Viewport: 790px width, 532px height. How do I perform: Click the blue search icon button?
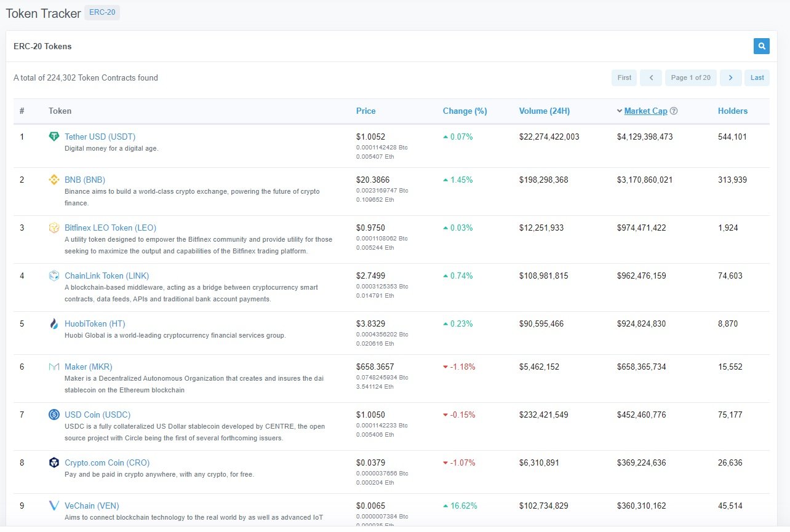[761, 46]
